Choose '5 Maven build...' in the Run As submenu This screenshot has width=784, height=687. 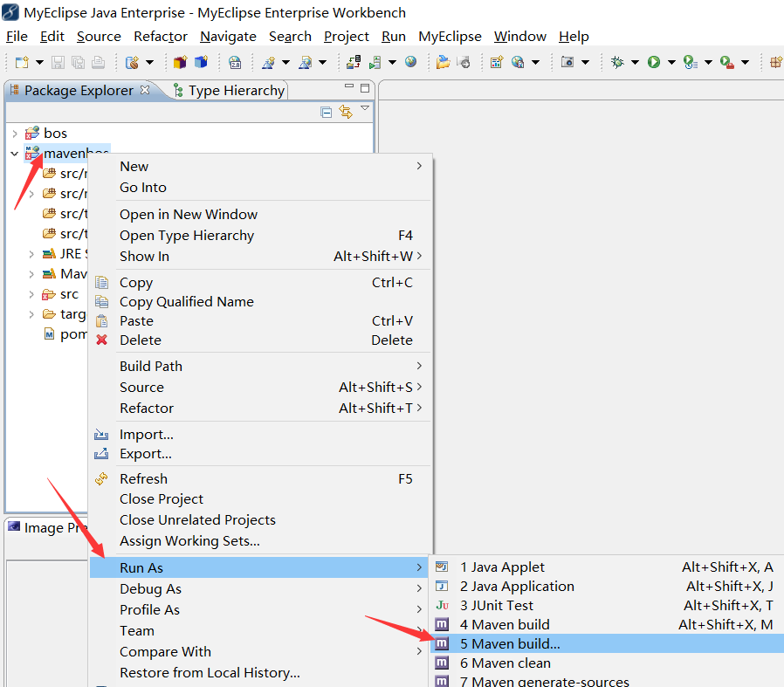pos(607,643)
